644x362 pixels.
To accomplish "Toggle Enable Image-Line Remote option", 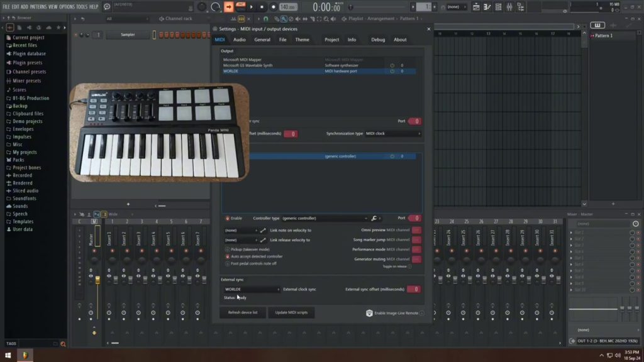I will (x=422, y=313).
